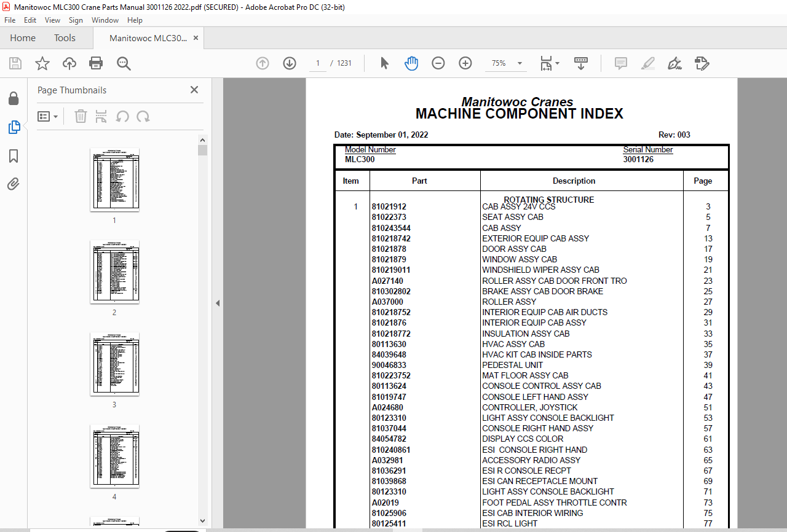Click description HVAC ASSY CAB
This screenshot has width=787, height=532.
click(x=513, y=344)
